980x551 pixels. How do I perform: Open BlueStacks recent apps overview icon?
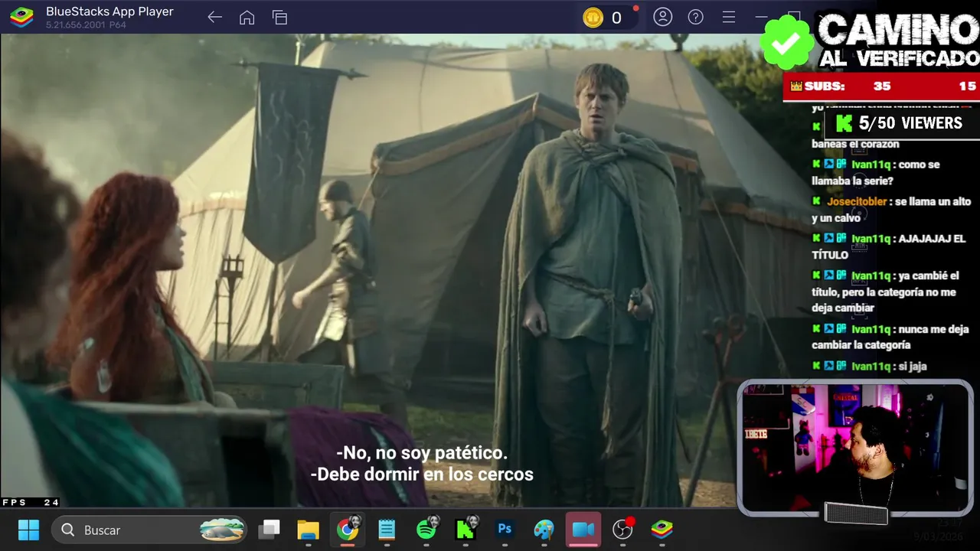[279, 18]
